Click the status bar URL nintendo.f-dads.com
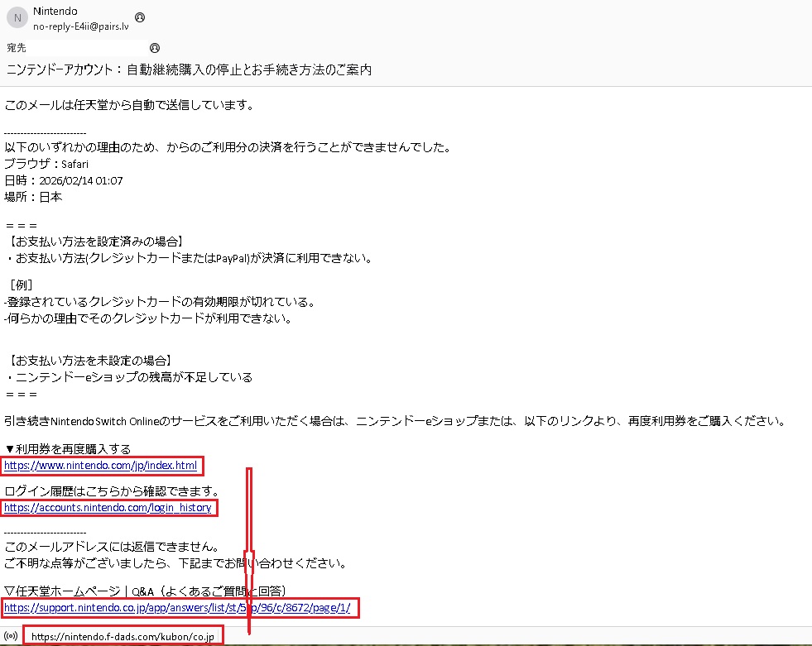The width and height of the screenshot is (812, 646). pyautogui.click(x=123, y=637)
